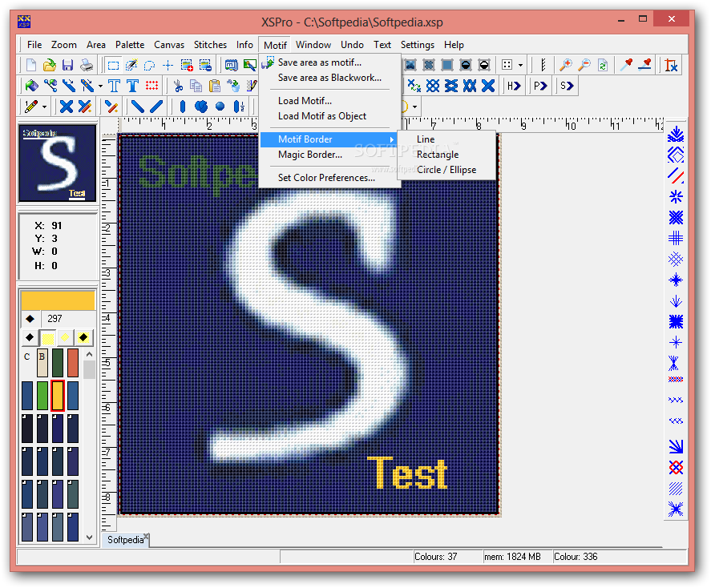This screenshot has width=711, height=588.
Task: Click the Paste clipboard icon
Action: (215, 86)
